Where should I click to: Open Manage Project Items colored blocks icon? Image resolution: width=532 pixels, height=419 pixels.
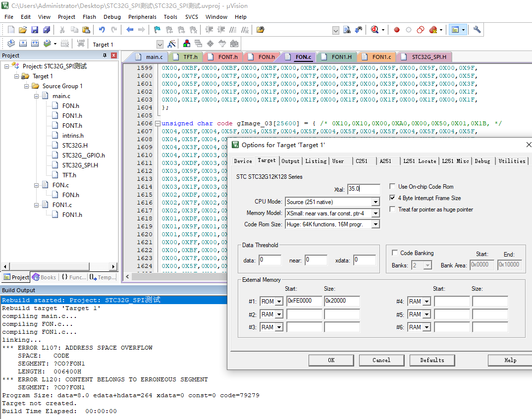[187, 44]
